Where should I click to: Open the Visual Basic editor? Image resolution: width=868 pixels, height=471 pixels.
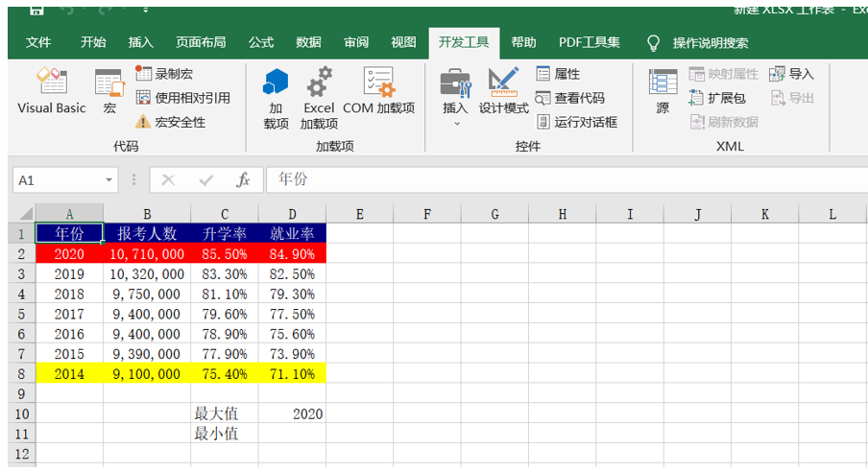[x=51, y=92]
